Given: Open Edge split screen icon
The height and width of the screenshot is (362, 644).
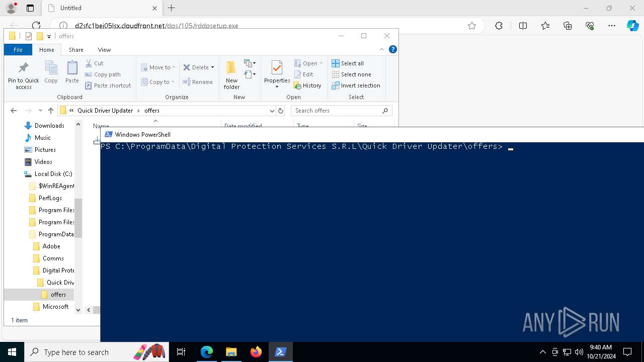Looking at the screenshot, I should (523, 26).
